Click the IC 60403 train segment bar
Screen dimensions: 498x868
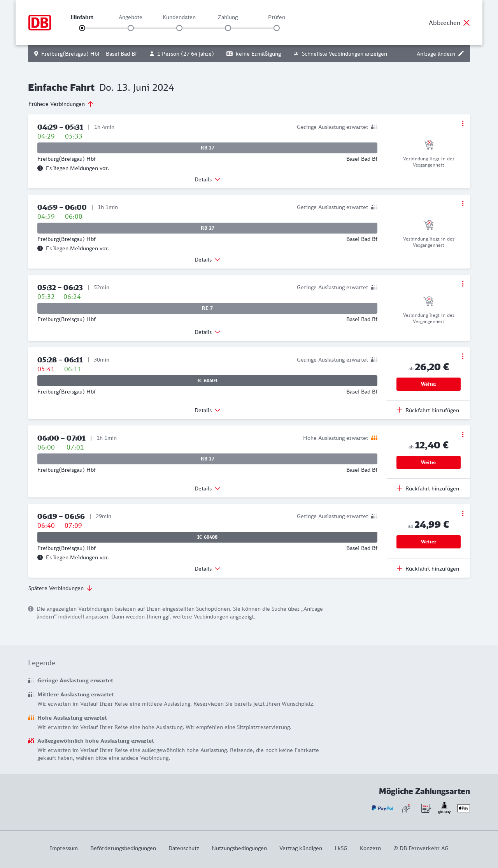pos(207,381)
